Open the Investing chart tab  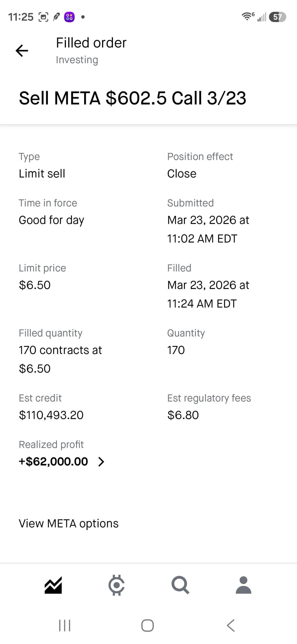[53, 585]
